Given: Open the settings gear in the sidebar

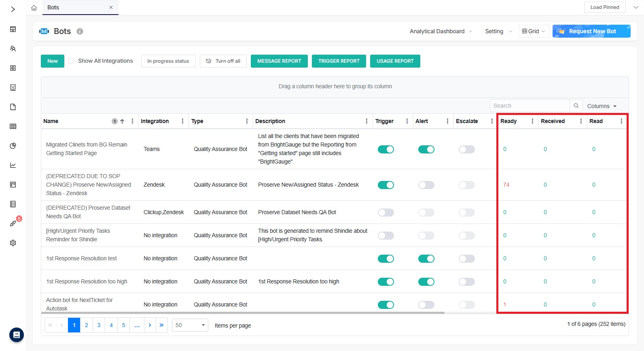Looking at the screenshot, I should click(x=13, y=243).
